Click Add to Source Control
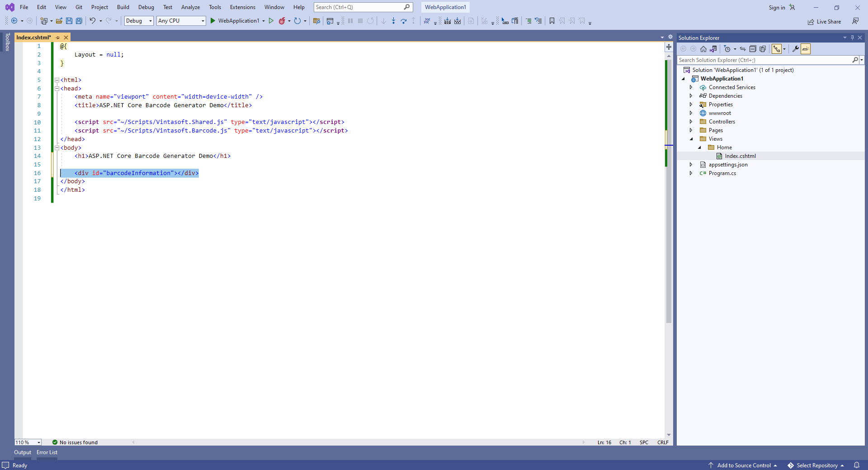 click(x=744, y=465)
